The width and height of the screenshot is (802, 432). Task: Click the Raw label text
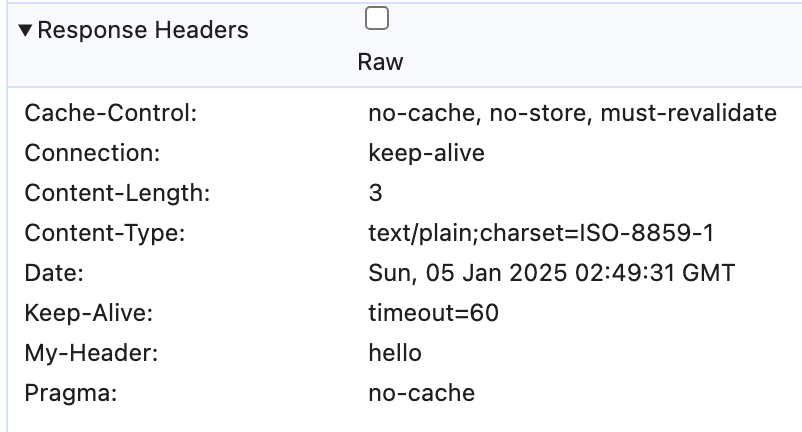(x=380, y=62)
